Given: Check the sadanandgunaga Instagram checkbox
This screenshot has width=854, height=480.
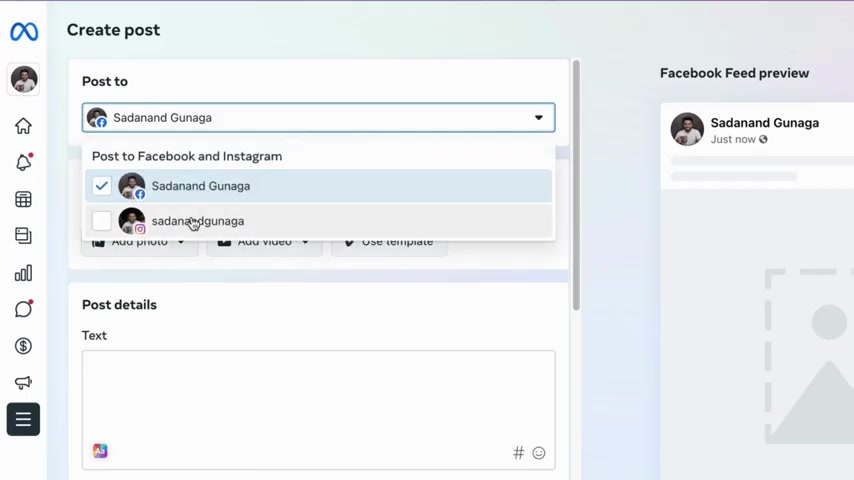Looking at the screenshot, I should (x=102, y=221).
